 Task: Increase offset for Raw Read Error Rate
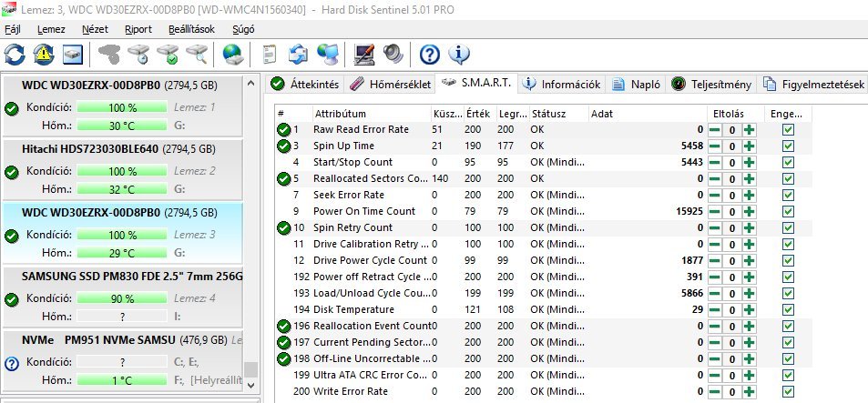click(749, 130)
